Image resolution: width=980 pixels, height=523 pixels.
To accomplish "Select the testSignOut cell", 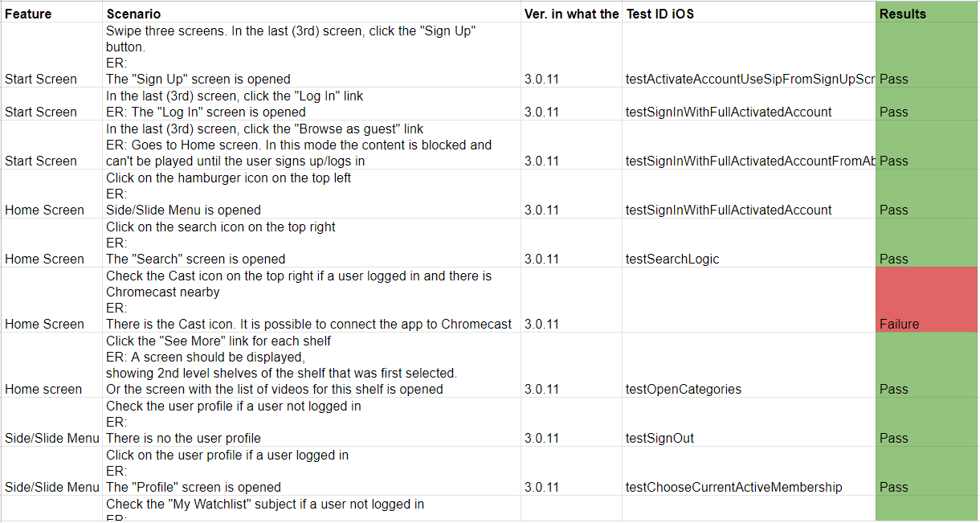I will pyautogui.click(x=749, y=422).
